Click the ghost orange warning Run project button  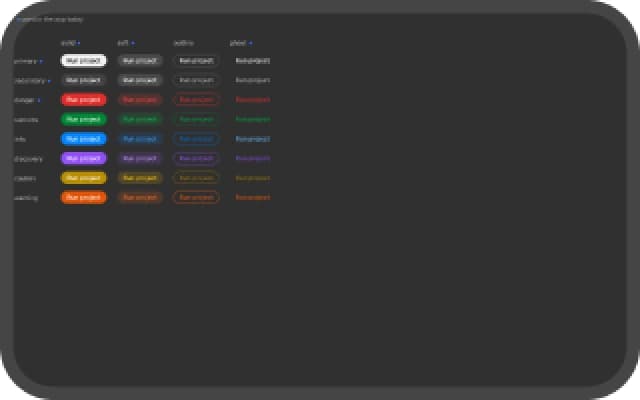tap(253, 197)
